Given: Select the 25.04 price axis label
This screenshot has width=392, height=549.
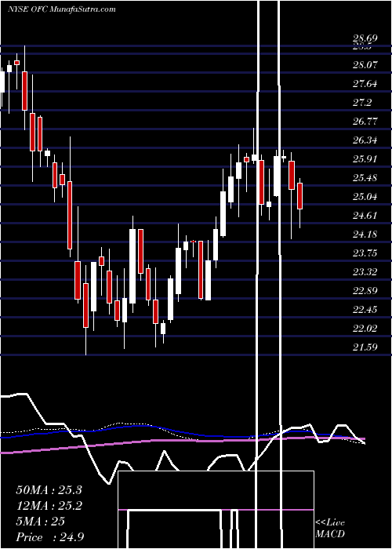Looking at the screenshot, I should 365,196.
